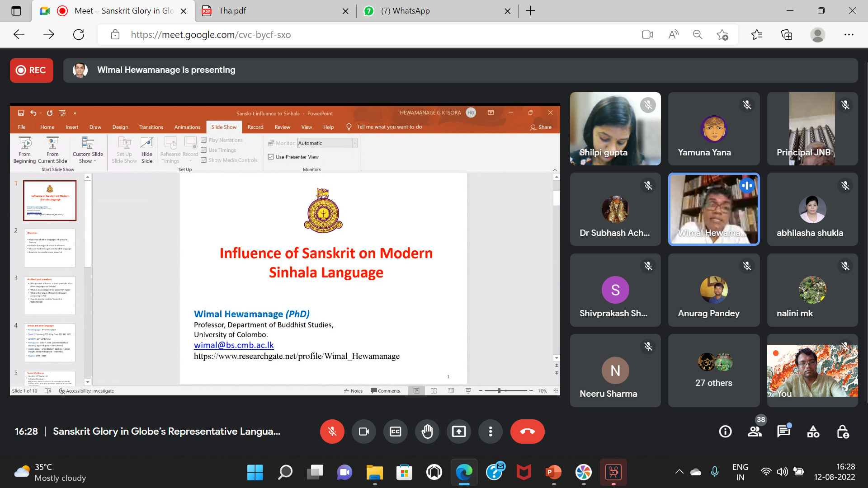The image size is (868, 488).
Task: Open the 27 others participant tile
Action: pos(713,371)
